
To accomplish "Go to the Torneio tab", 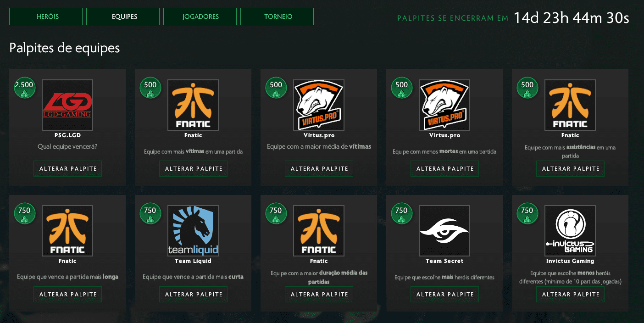I will tap(277, 17).
